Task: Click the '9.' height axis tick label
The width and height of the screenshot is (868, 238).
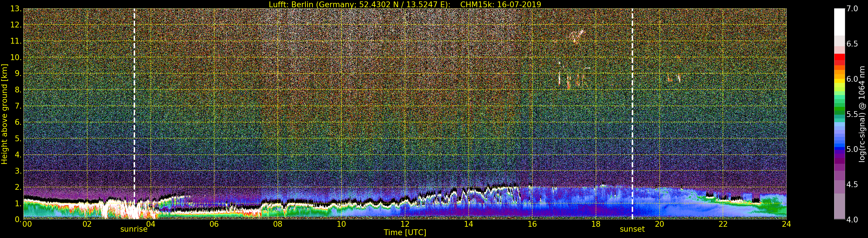Action: [18, 73]
